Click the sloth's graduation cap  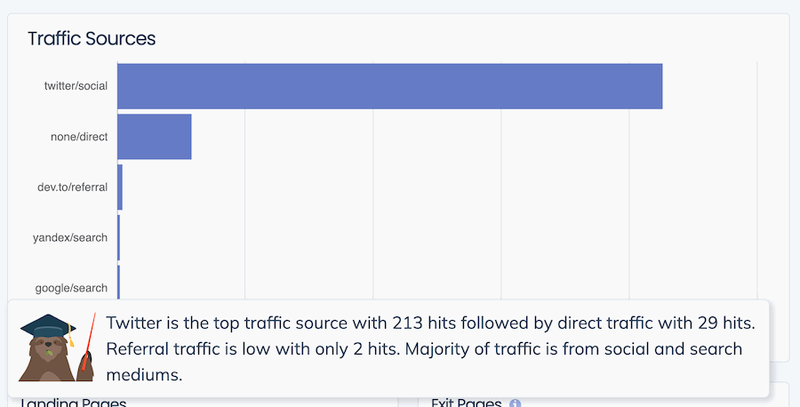click(x=47, y=327)
